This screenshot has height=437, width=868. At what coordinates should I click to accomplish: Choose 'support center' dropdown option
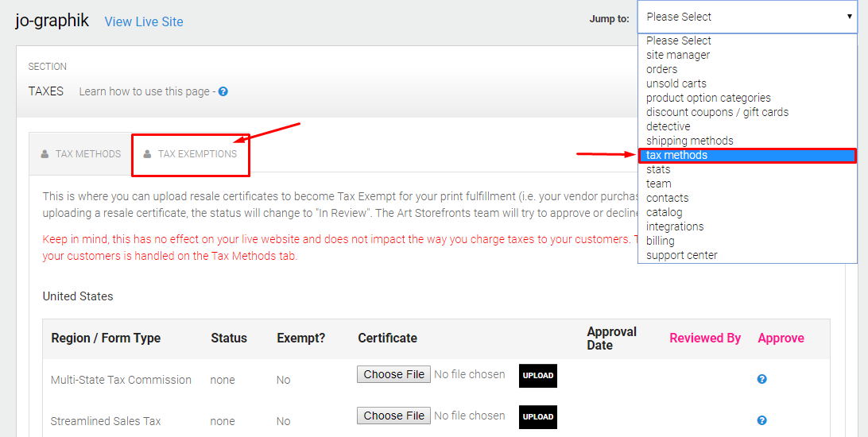click(681, 255)
